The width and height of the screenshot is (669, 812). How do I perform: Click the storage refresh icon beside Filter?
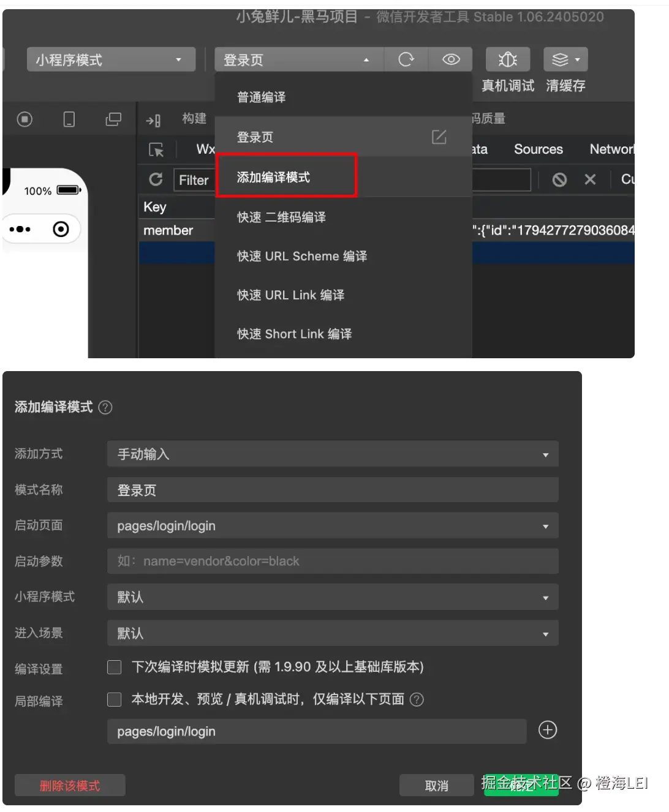coord(156,179)
